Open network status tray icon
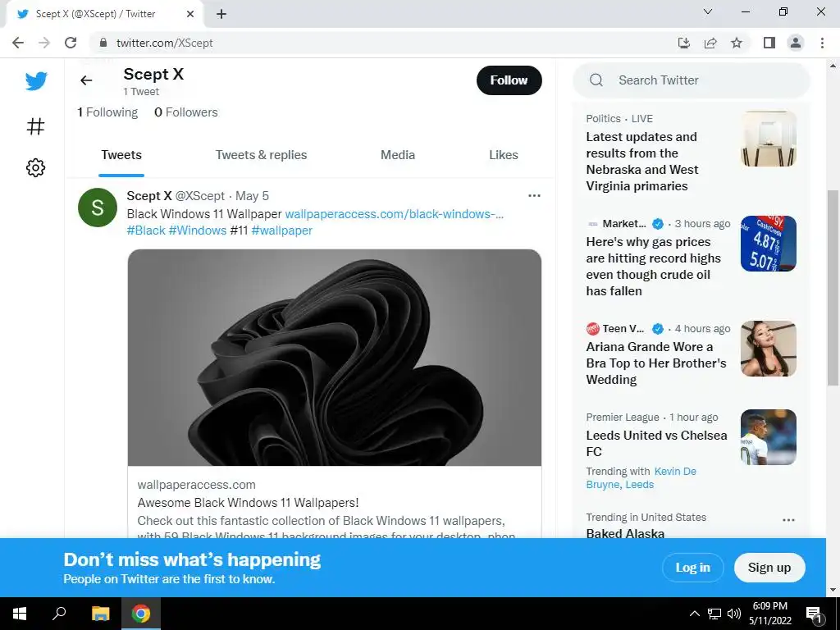 click(714, 614)
